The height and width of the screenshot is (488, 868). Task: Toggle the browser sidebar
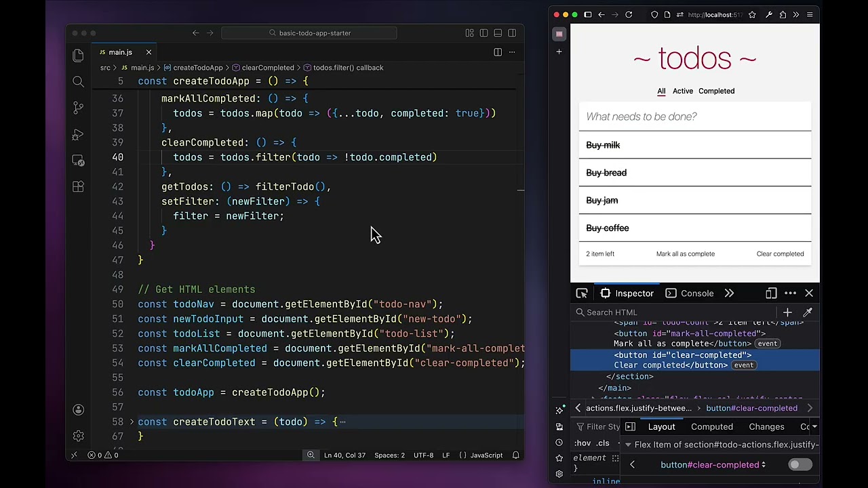coord(587,15)
